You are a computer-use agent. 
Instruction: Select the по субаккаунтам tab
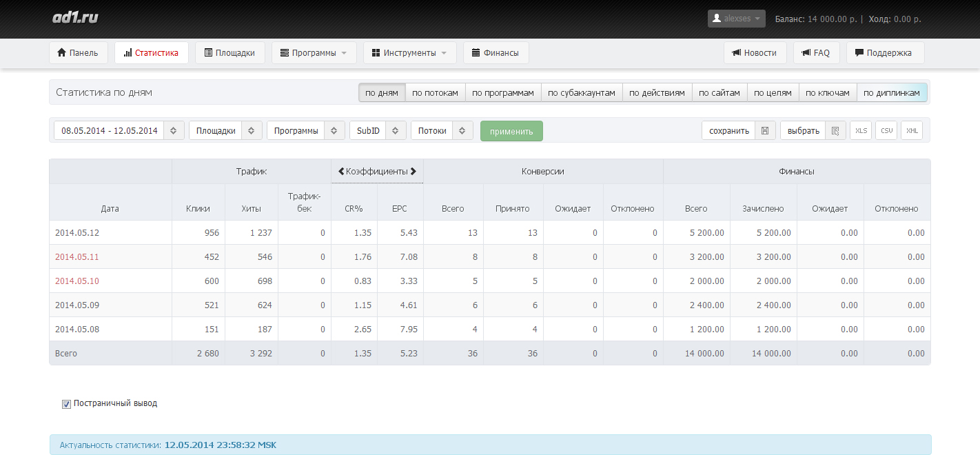click(581, 93)
